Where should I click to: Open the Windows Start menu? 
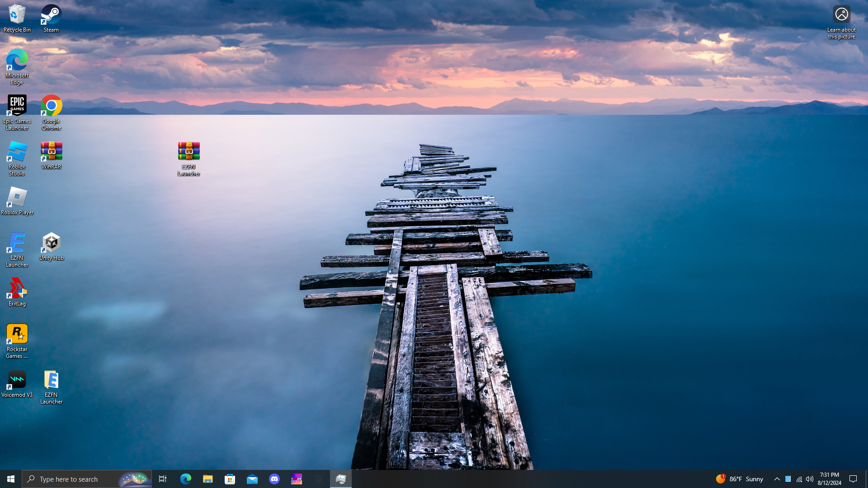coord(11,479)
